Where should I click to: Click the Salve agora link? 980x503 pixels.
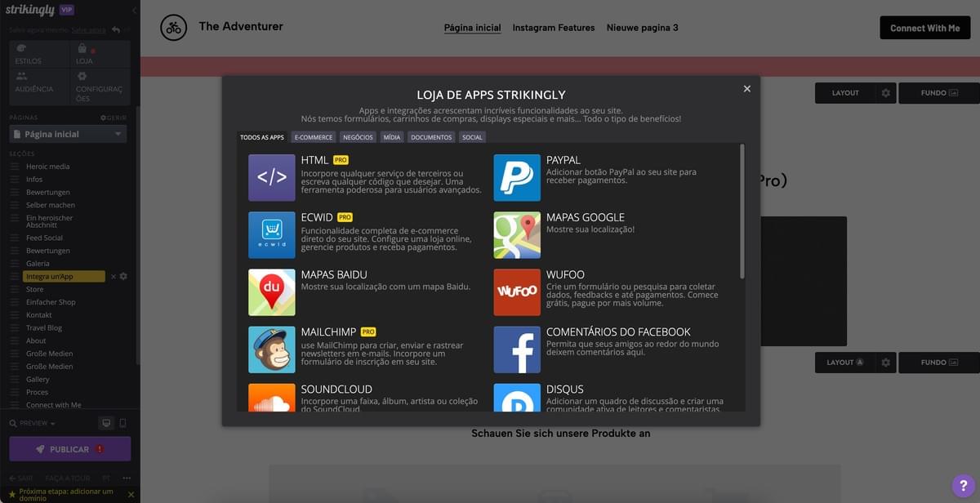[x=88, y=30]
